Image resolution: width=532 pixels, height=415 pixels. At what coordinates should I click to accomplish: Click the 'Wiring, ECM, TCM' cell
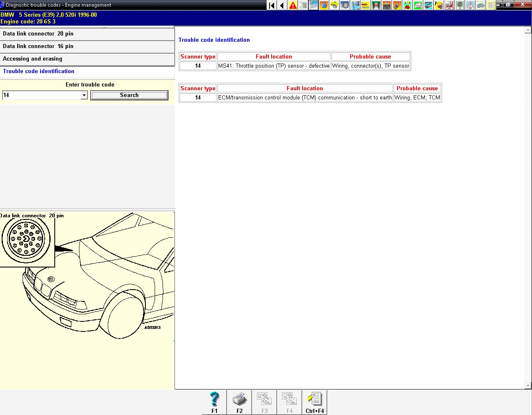(417, 98)
